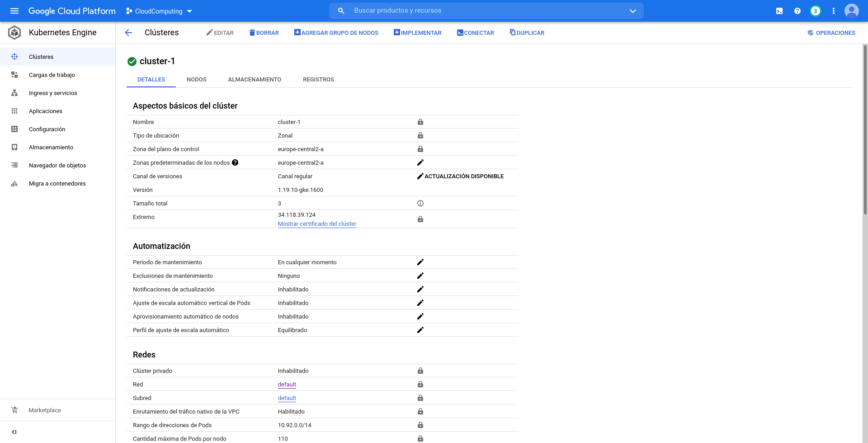The image size is (868, 443).
Task: Click the search products and resources field
Action: pyautogui.click(x=486, y=11)
